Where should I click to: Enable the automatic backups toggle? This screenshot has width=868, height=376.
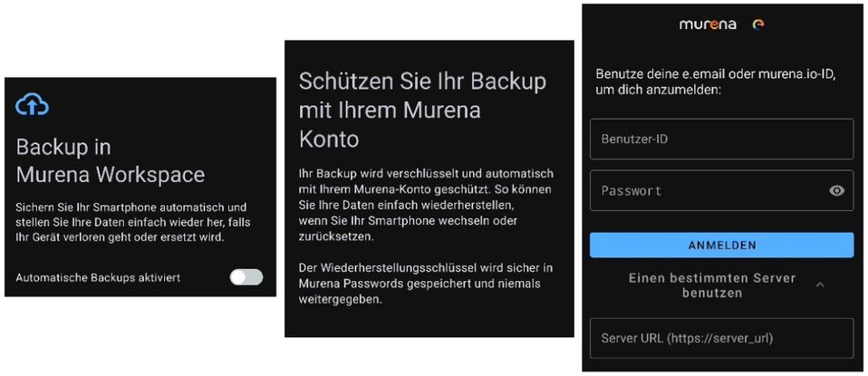[246, 277]
